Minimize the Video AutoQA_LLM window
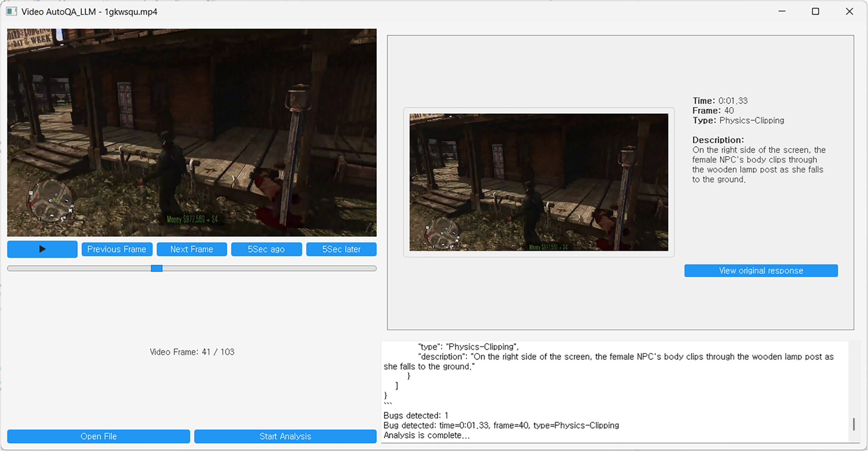 pyautogui.click(x=782, y=12)
